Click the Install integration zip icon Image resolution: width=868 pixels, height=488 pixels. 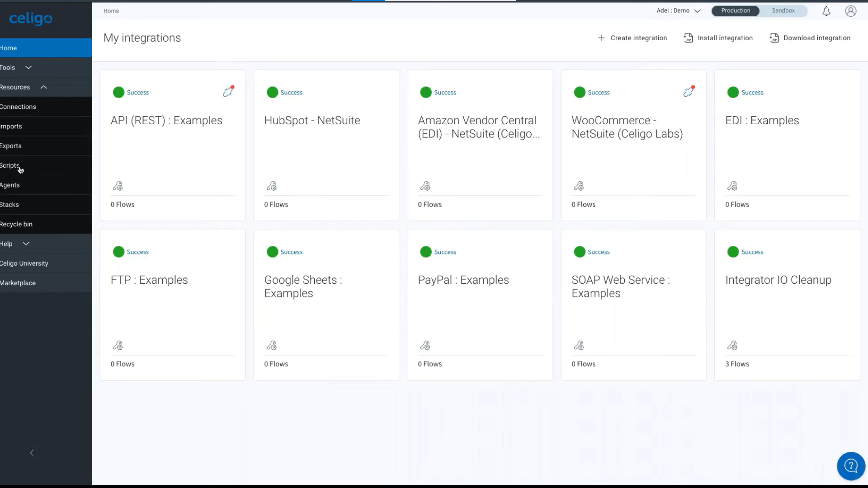coord(688,38)
